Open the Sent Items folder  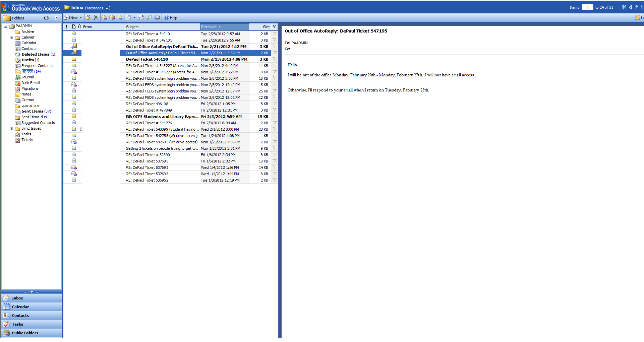point(32,111)
